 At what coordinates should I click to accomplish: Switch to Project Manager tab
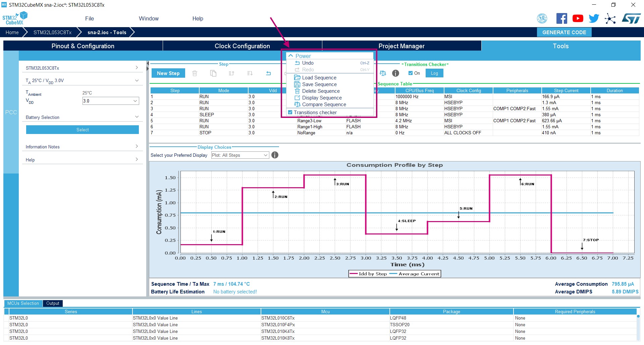point(401,46)
